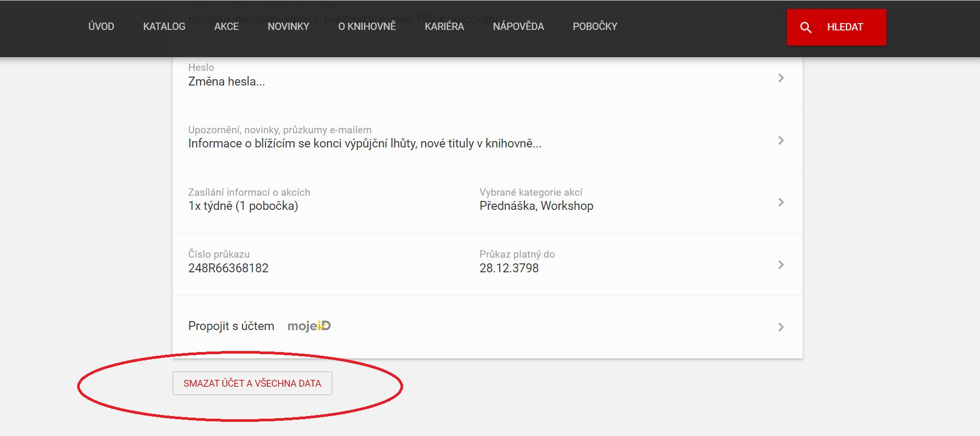Expand the Propojit s účtem chevron
The width and height of the screenshot is (980, 436).
[x=781, y=327]
